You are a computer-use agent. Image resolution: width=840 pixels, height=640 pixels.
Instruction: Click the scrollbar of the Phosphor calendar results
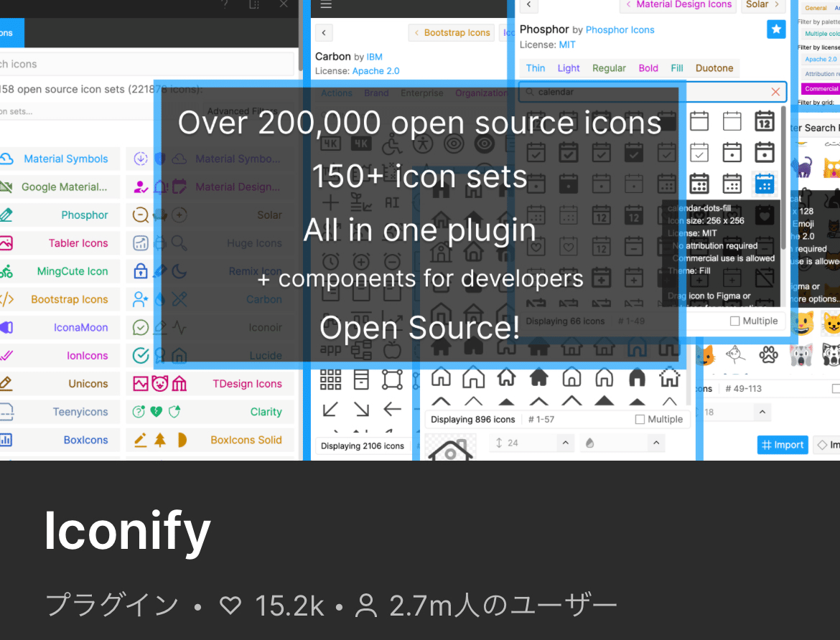[x=783, y=178]
